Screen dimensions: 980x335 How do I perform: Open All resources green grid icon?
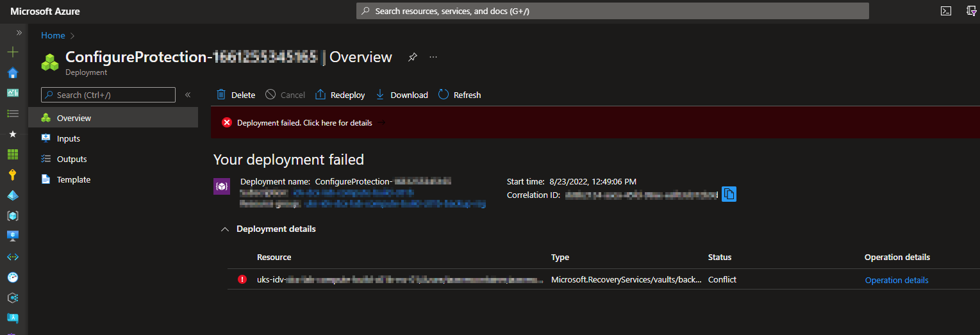[x=13, y=154]
